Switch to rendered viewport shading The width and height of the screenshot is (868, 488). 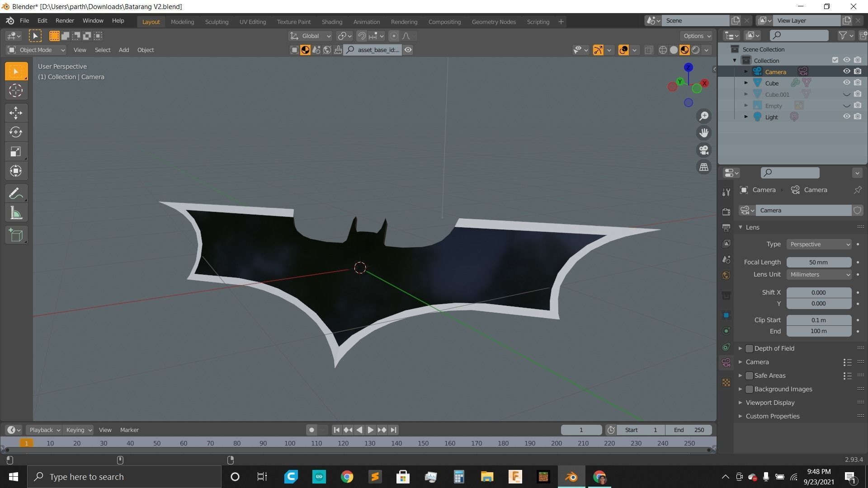[695, 50]
